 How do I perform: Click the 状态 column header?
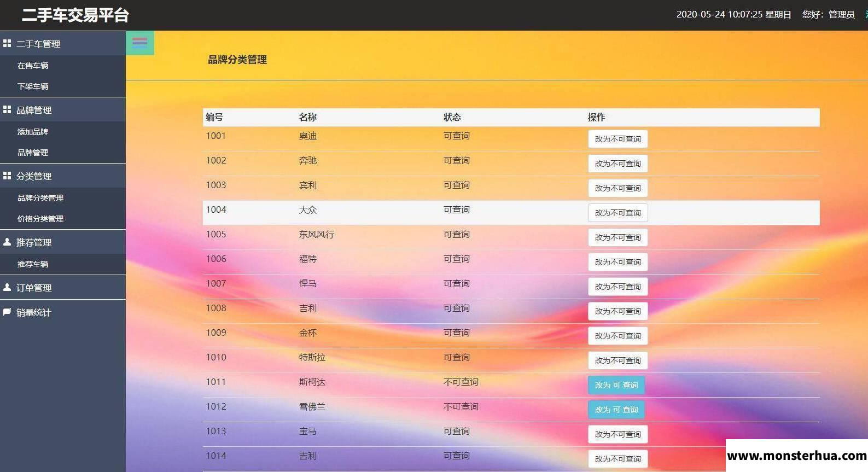click(452, 117)
